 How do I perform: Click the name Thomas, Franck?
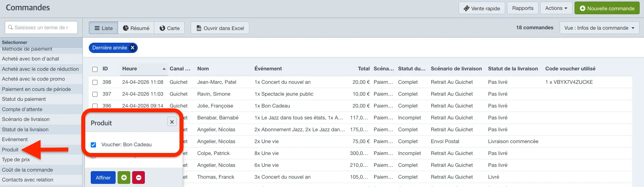pyautogui.click(x=215, y=177)
